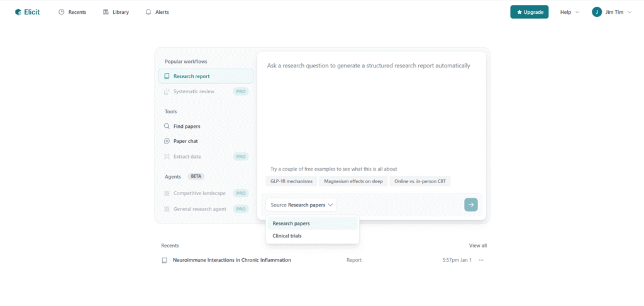
Task: Open the three-dot menu for recent report
Action: pyautogui.click(x=481, y=260)
